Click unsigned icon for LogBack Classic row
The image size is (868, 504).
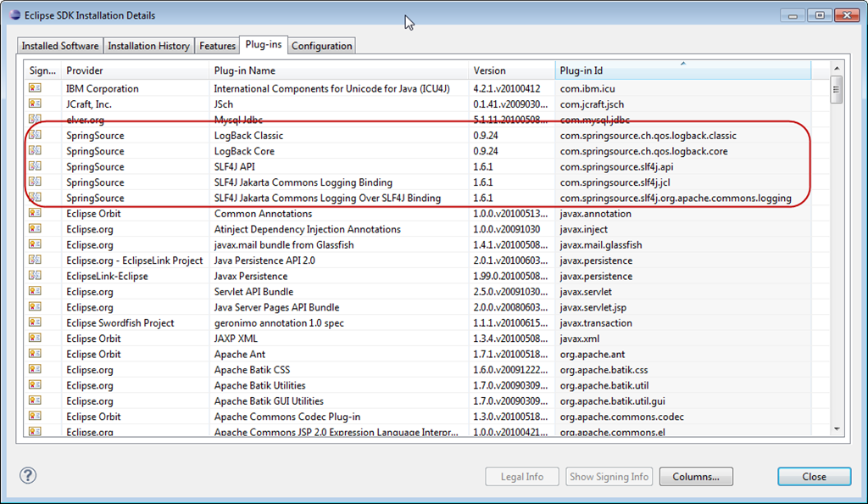[35, 135]
